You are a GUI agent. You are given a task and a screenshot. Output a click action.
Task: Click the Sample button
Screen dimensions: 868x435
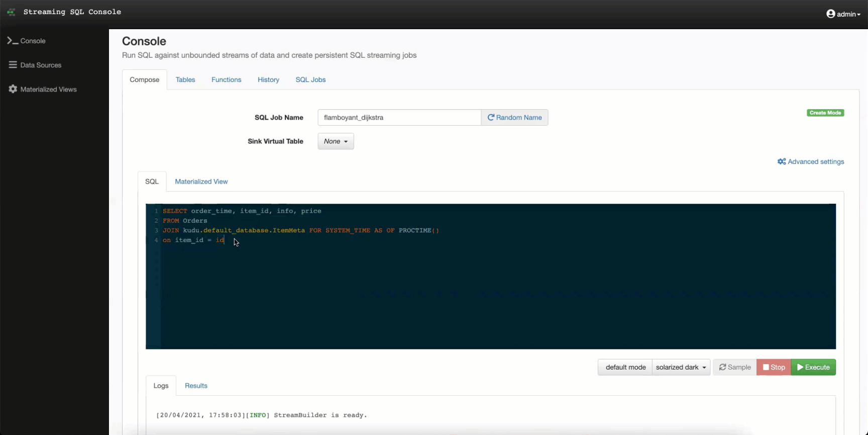(734, 367)
